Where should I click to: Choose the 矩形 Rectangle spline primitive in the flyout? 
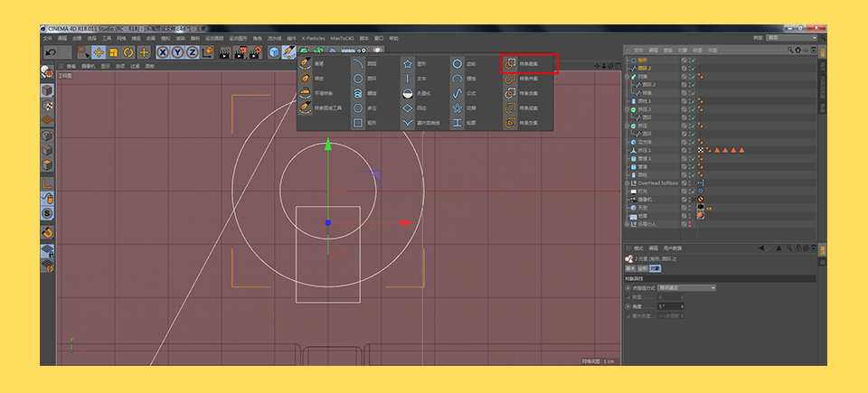point(365,123)
